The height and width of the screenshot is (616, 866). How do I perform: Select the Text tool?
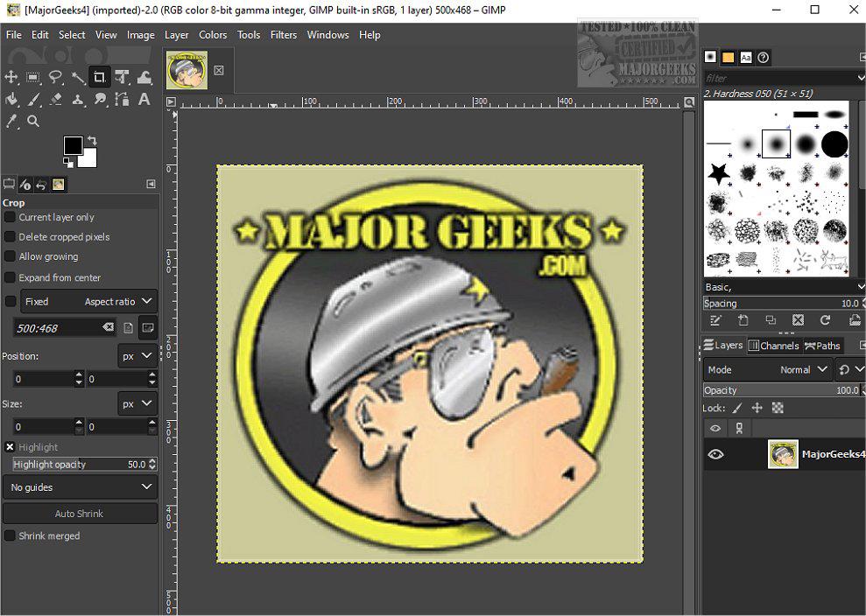(144, 99)
